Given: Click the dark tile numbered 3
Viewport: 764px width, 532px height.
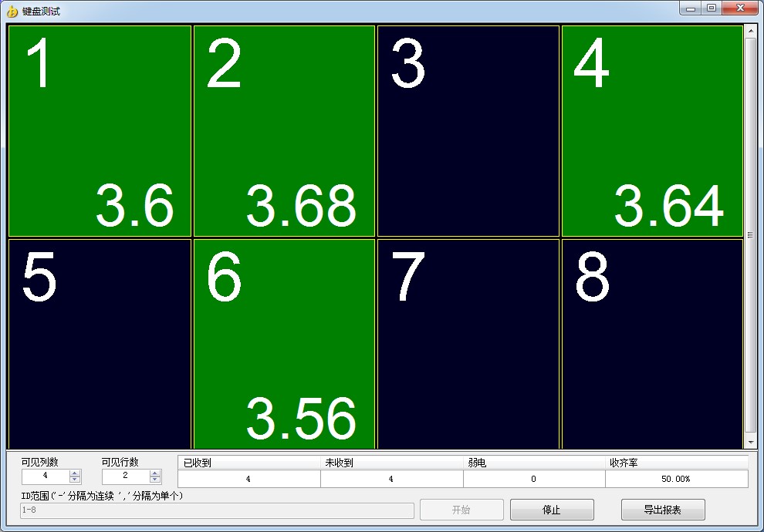Looking at the screenshot, I should click(x=468, y=131).
